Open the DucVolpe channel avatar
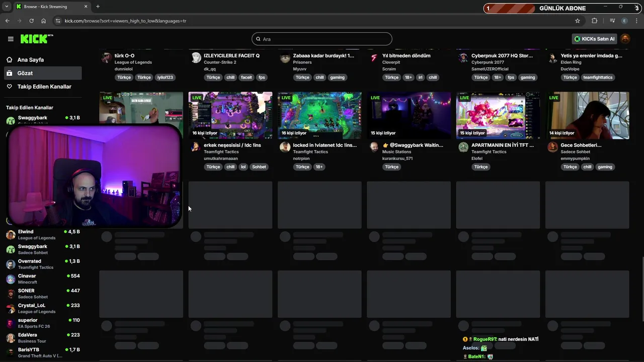Image resolution: width=644 pixels, height=362 pixels. click(x=552, y=57)
